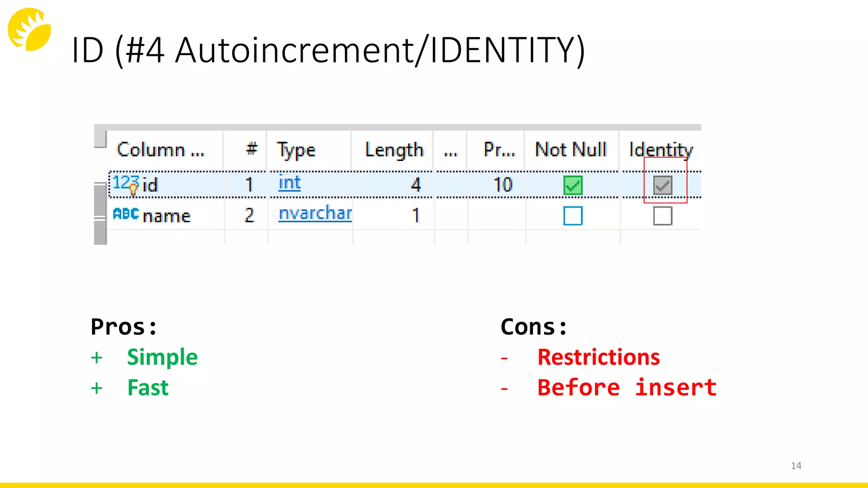
Task: Toggle Not Null checkbox for id row
Action: (573, 185)
